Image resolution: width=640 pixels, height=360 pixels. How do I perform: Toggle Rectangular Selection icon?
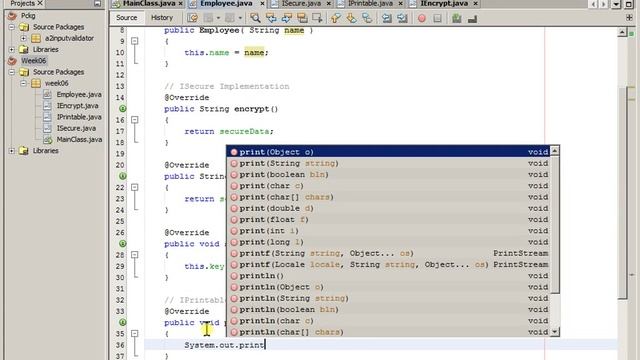tap(317, 18)
